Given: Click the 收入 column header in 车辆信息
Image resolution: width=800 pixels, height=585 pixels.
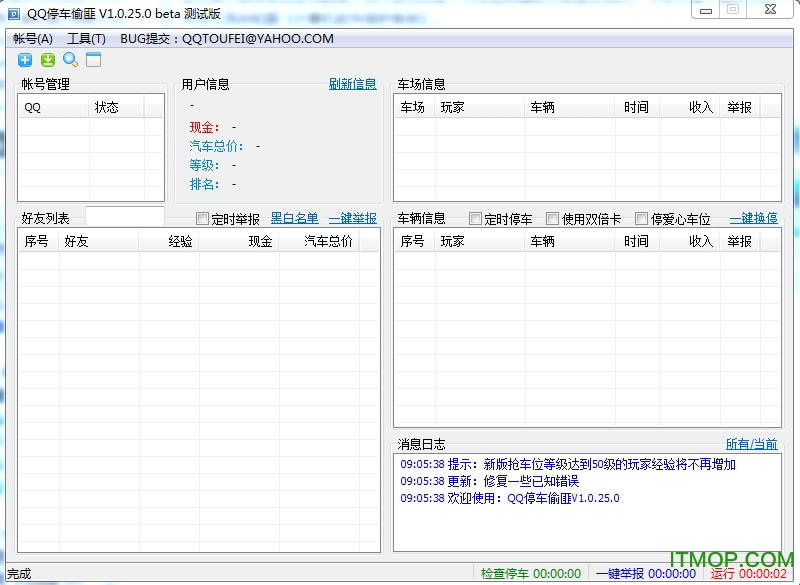Looking at the screenshot, I should pos(690,242).
